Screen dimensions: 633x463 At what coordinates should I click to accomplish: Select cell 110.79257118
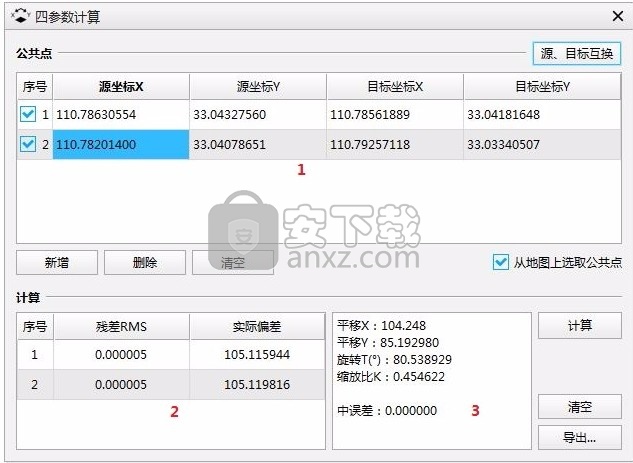pos(395,145)
